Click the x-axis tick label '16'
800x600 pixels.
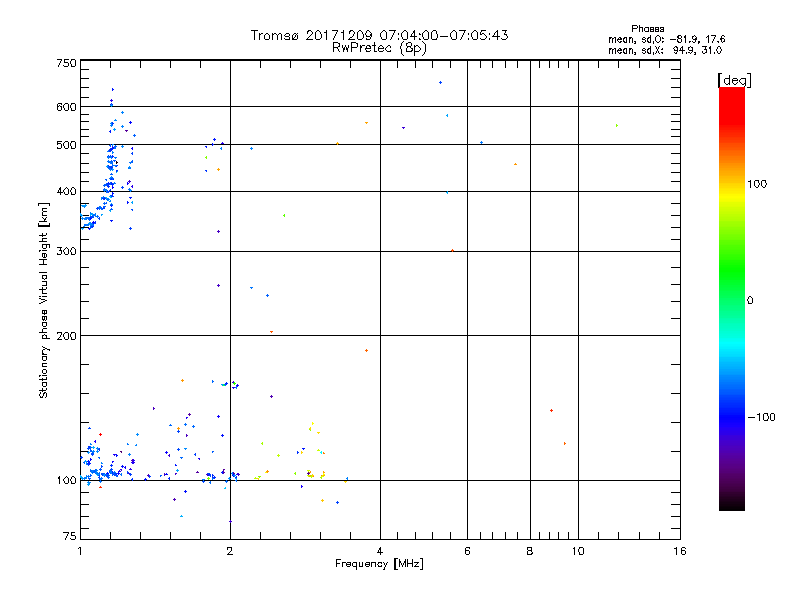tap(680, 551)
